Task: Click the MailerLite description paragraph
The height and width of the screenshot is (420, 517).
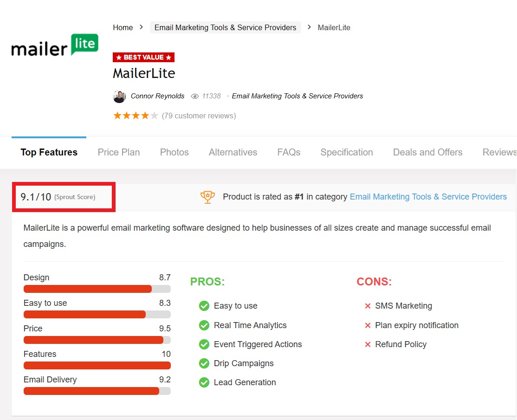Action: click(x=257, y=236)
